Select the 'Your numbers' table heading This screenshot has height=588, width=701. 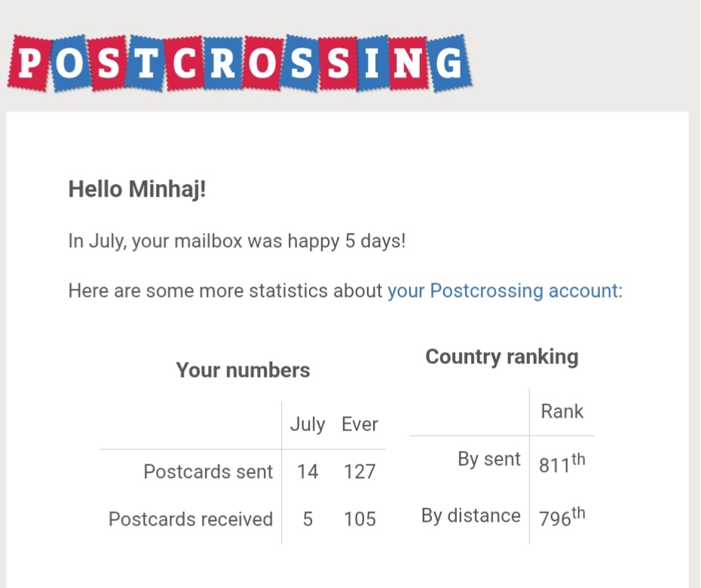pos(243,370)
